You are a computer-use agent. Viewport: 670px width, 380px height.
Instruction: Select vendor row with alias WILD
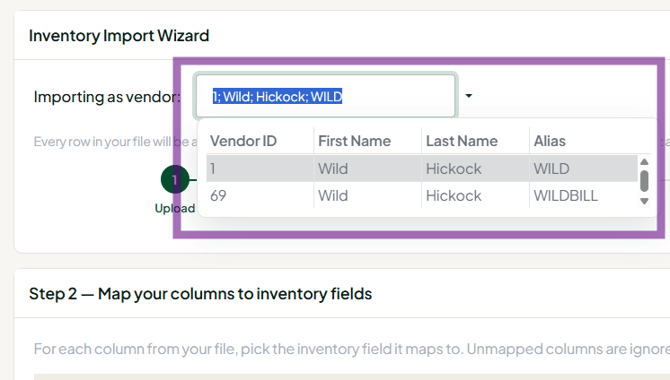[x=422, y=168]
